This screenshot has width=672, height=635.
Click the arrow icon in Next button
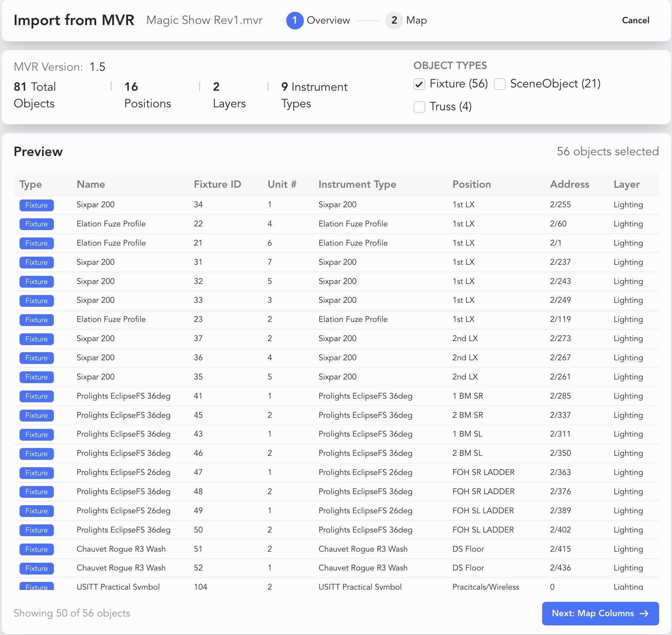pos(644,613)
